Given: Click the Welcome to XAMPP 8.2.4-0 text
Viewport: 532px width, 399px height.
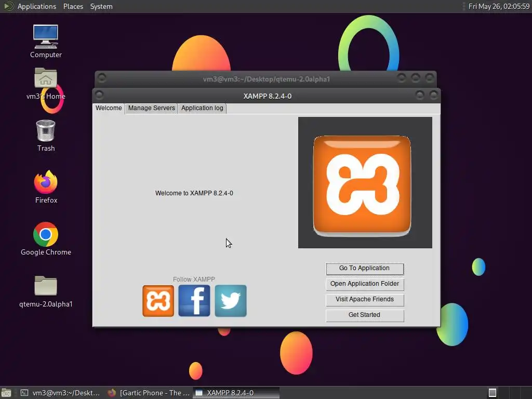Looking at the screenshot, I should 194,193.
